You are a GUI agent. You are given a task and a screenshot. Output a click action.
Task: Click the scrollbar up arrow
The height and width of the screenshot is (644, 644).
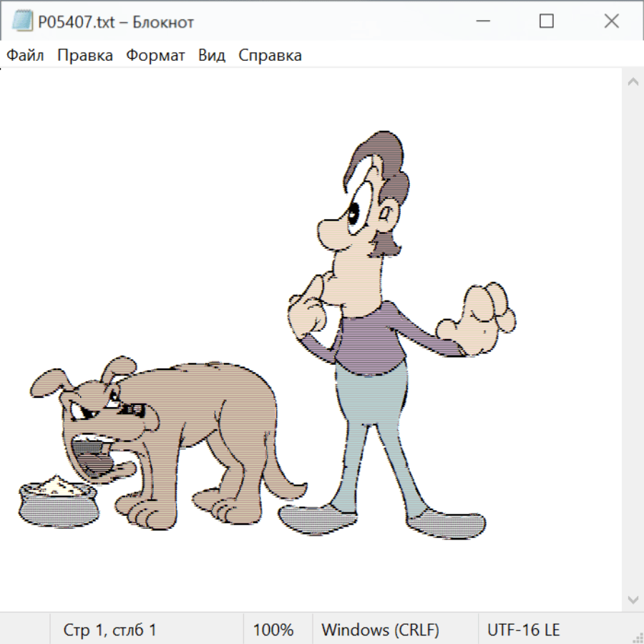[x=633, y=82]
